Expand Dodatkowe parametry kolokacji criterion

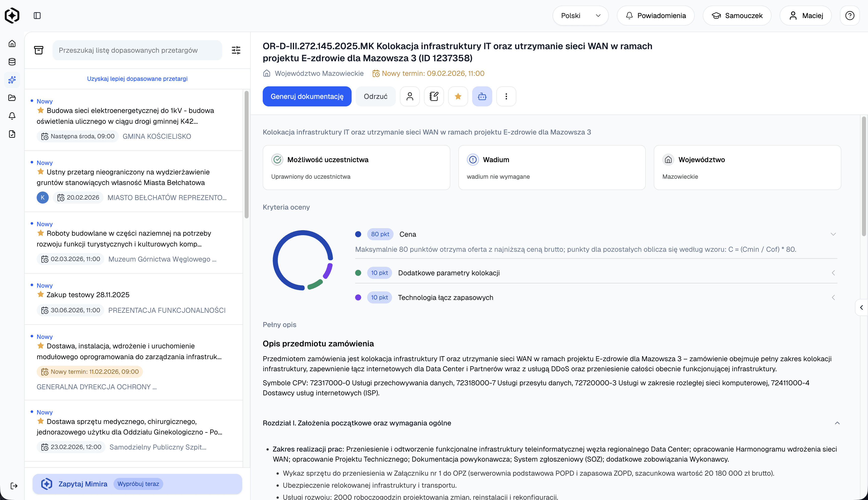click(833, 273)
